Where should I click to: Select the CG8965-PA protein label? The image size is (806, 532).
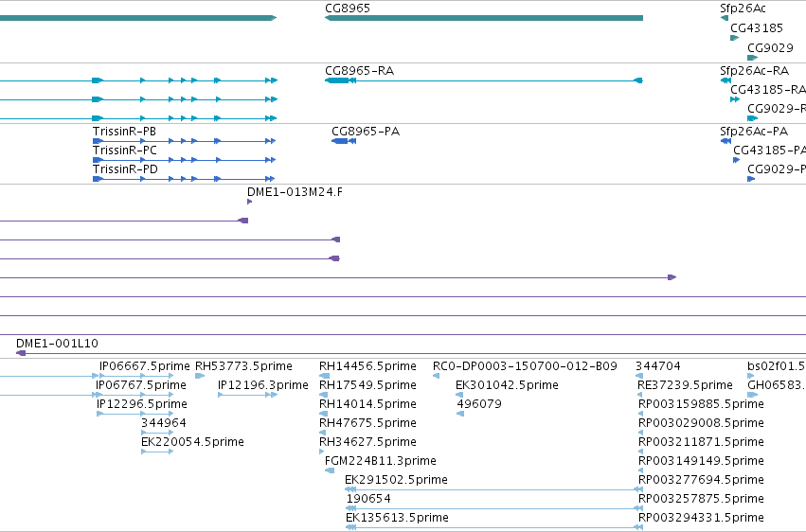pos(366,132)
